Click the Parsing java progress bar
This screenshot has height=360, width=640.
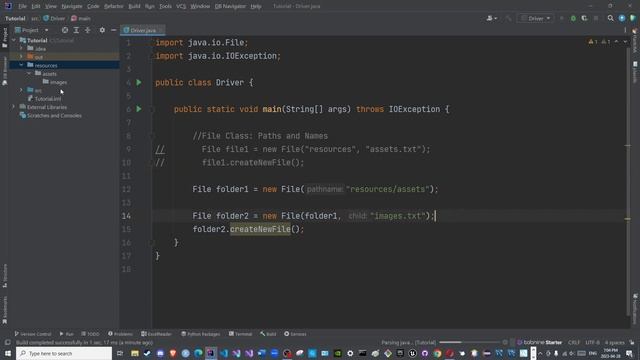coord(470,342)
